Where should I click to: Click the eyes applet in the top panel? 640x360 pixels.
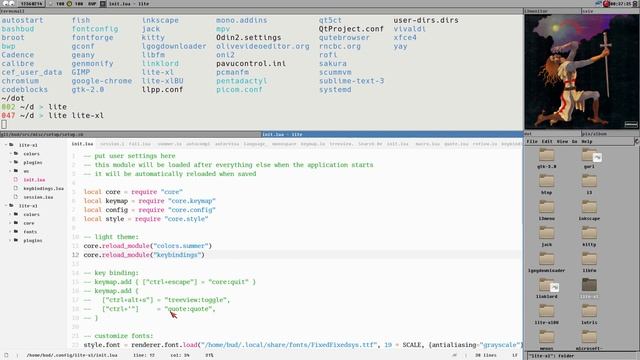point(8,3)
